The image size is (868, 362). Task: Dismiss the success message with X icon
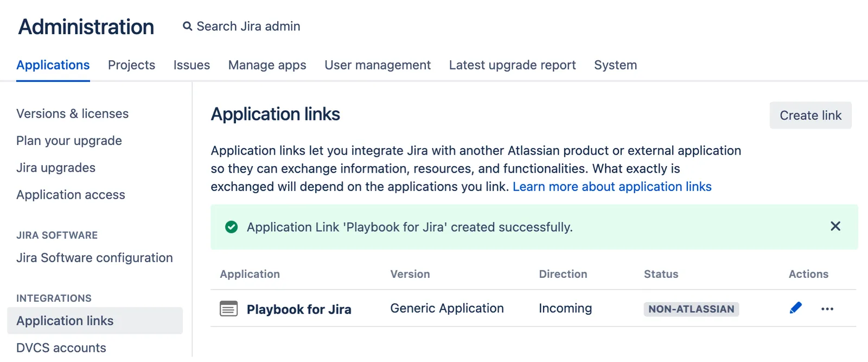click(835, 226)
